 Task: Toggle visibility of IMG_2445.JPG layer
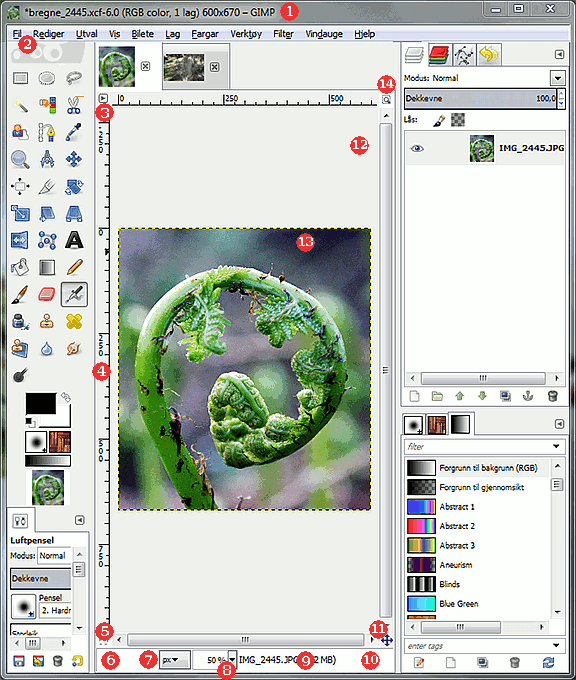click(x=417, y=148)
